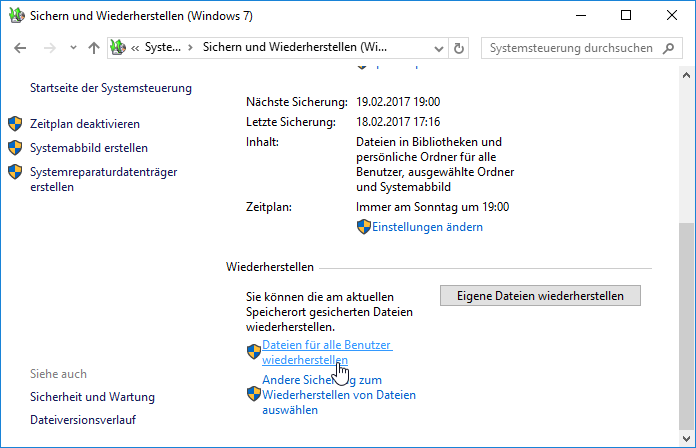Expand the breadcrumb double-chevron menu

coord(135,48)
